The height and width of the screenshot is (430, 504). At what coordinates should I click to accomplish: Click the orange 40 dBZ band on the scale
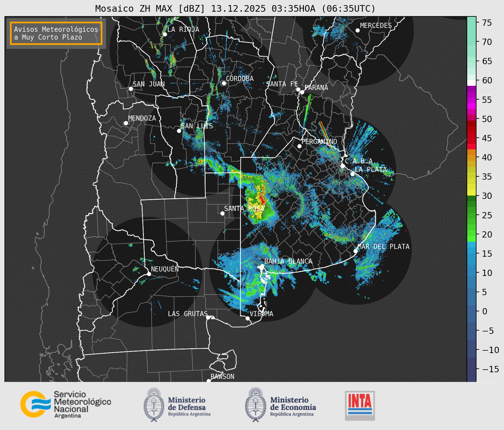[x=471, y=157]
